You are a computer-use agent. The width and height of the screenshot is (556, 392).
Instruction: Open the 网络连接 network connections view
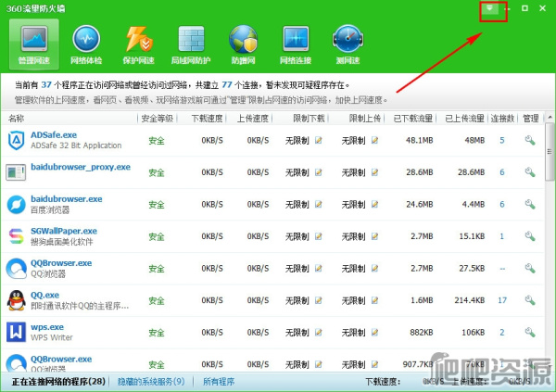point(296,44)
